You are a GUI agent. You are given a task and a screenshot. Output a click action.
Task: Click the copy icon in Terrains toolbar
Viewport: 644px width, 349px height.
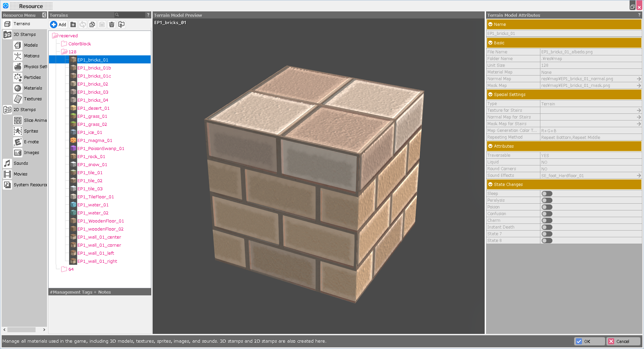coord(92,24)
